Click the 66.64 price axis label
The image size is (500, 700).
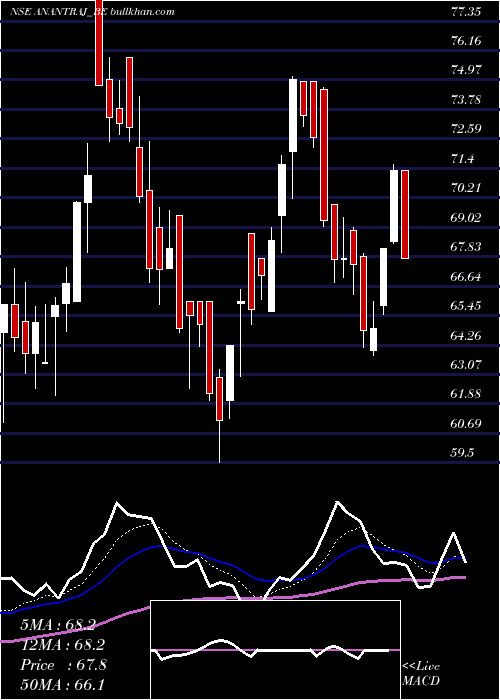coord(466,277)
